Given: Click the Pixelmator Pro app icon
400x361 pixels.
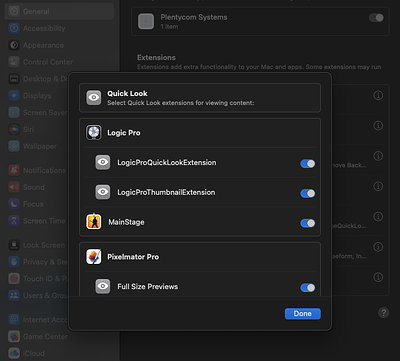Looking at the screenshot, I should 94,257.
